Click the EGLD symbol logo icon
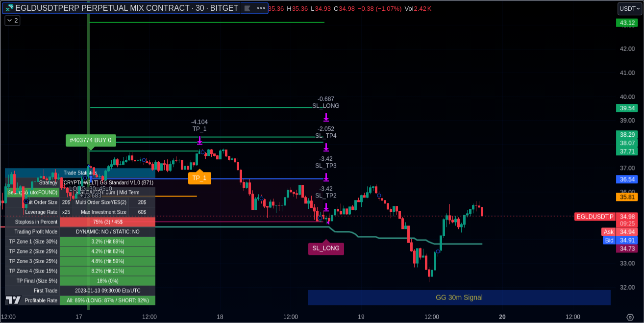The width and height of the screenshot is (644, 323). (9, 8)
